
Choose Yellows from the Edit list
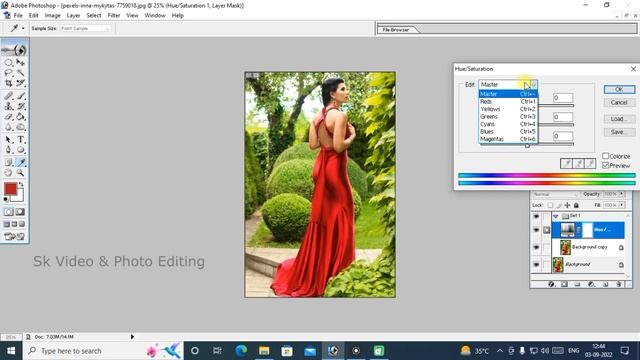tap(508, 109)
